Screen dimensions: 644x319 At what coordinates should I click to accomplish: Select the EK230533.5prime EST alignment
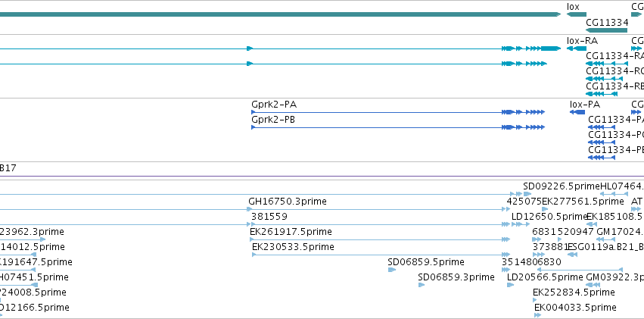[381, 255]
